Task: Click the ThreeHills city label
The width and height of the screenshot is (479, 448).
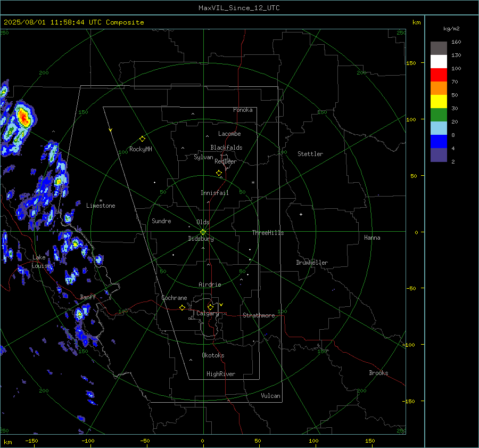Action: pos(268,233)
